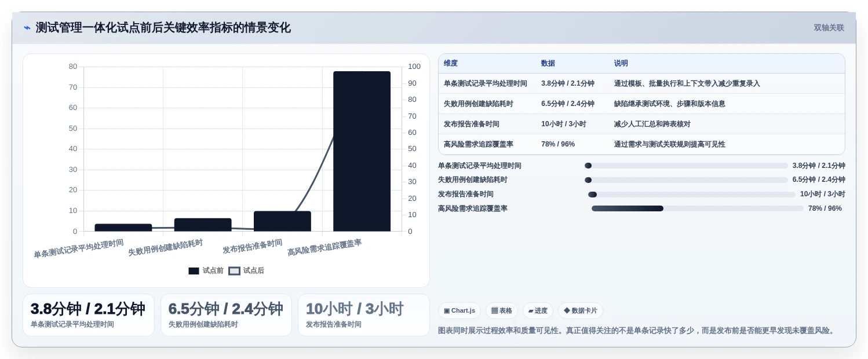Click the 维度 column header
Screen dimensions: 868x359
point(451,64)
